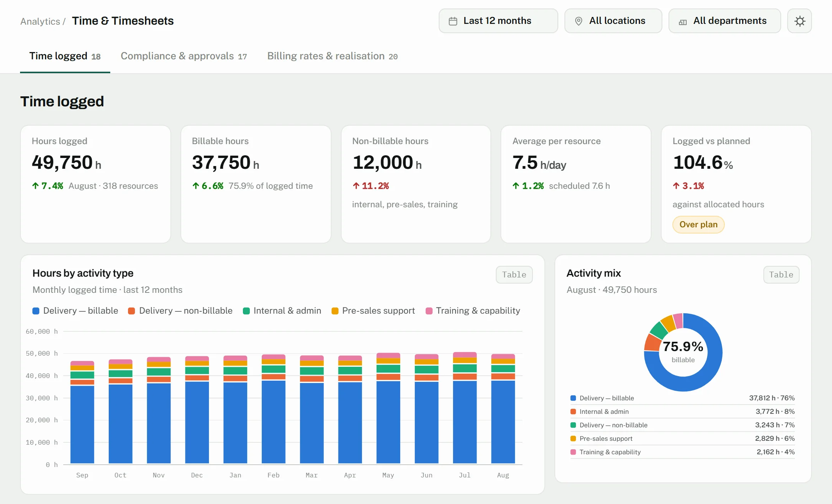Select the Billable hours card
Viewport: 832px width, 504px height.
coord(256,184)
